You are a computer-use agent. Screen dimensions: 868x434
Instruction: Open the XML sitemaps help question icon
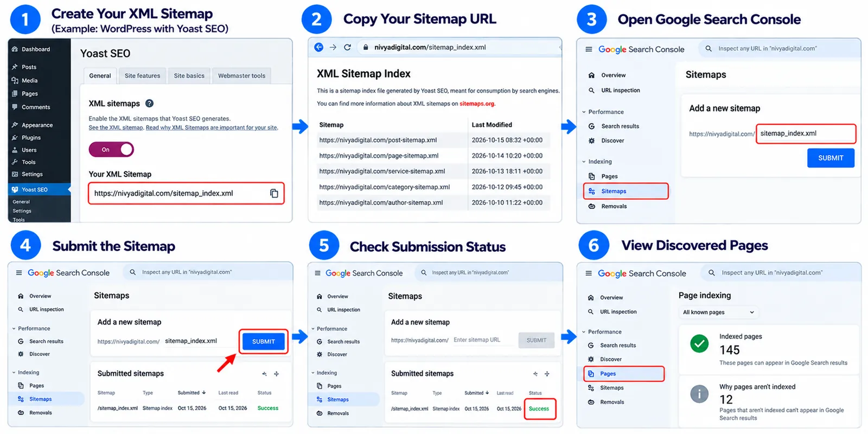(150, 103)
